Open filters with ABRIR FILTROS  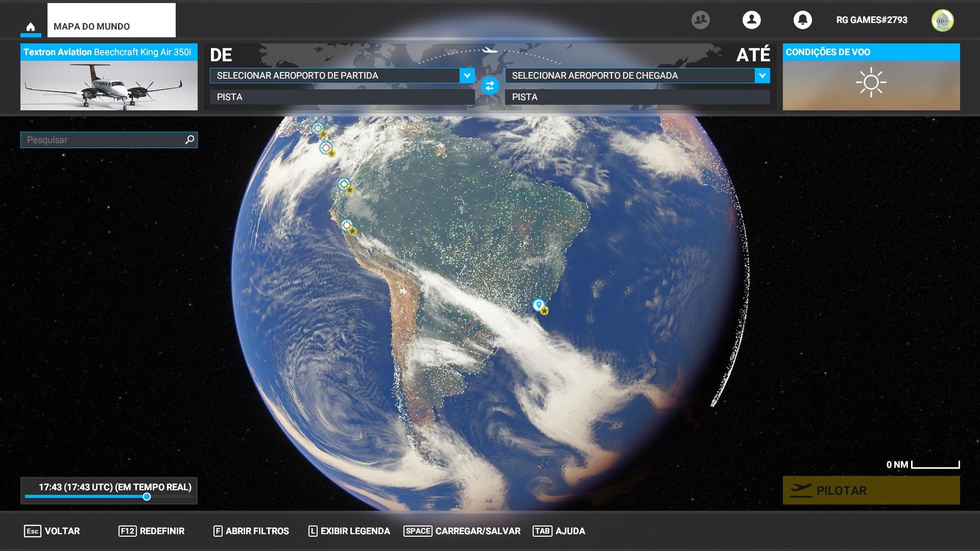click(x=252, y=531)
